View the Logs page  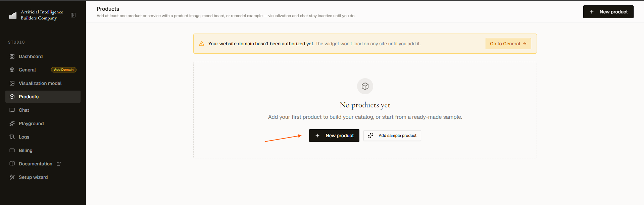click(43, 137)
